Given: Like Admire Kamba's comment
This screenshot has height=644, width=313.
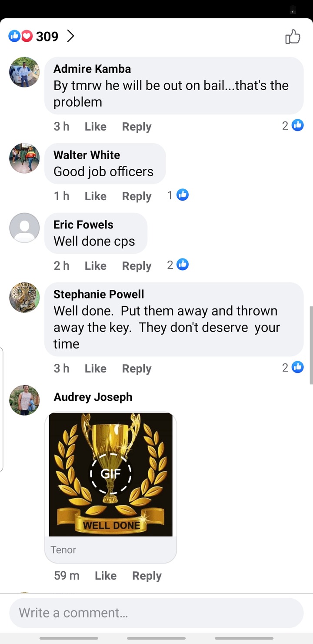Looking at the screenshot, I should click(96, 127).
